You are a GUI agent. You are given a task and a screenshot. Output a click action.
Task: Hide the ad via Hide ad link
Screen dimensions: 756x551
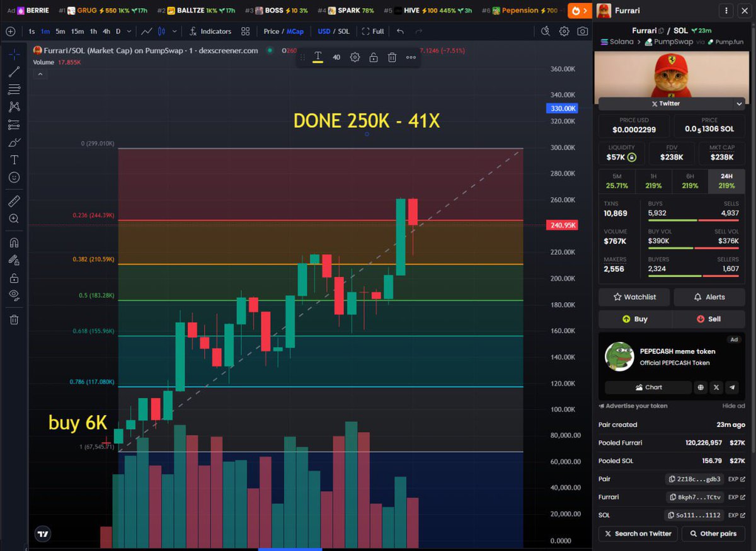(x=733, y=406)
